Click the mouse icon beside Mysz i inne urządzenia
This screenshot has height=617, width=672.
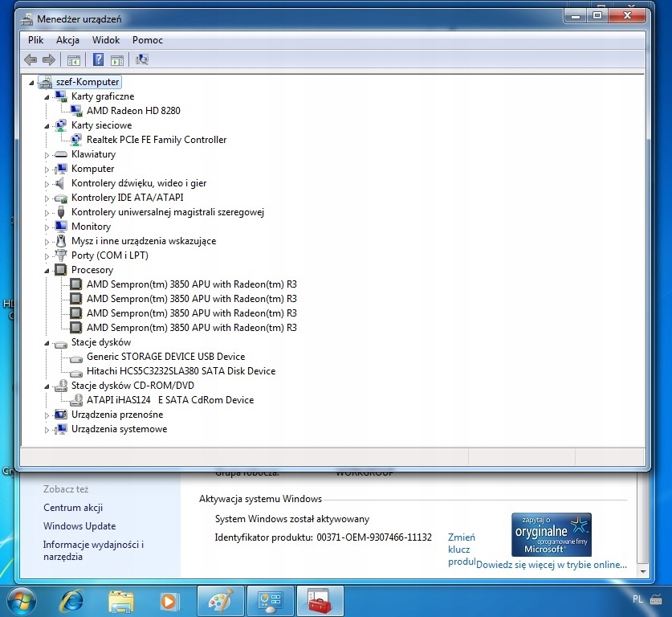(x=61, y=241)
